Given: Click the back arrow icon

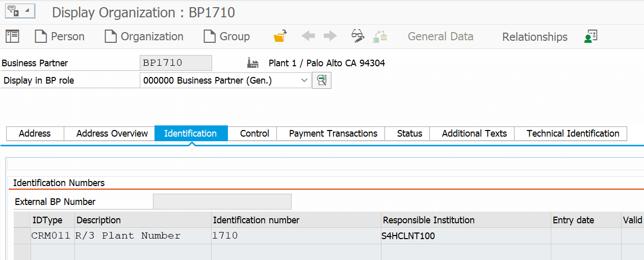Looking at the screenshot, I should pyautogui.click(x=308, y=36).
